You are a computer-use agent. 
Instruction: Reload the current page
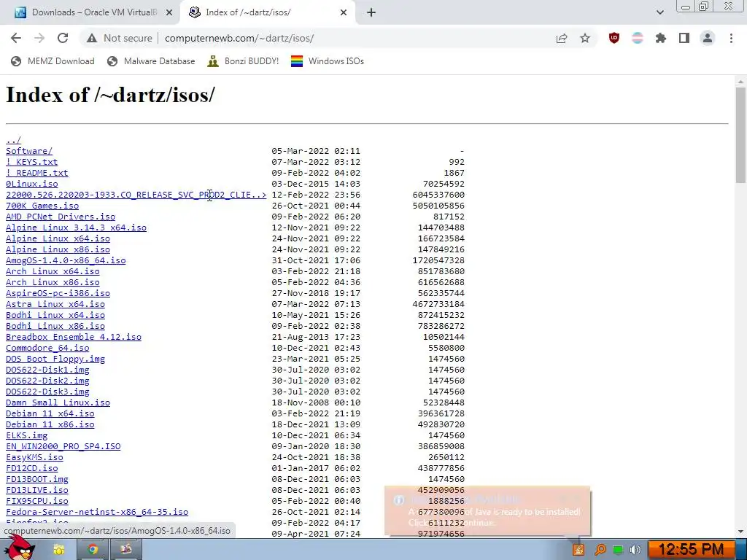63,38
